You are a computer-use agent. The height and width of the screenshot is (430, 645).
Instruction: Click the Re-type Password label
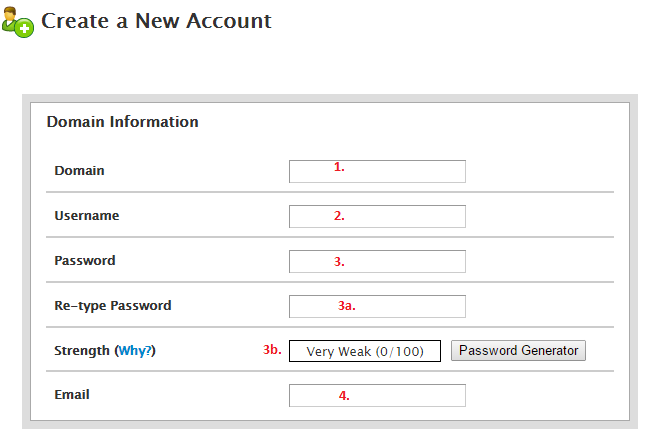113,306
